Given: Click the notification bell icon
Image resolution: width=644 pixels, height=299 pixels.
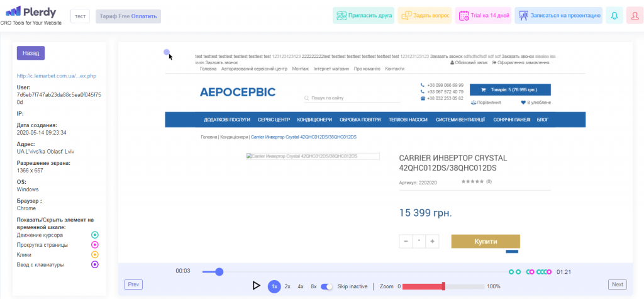Looking at the screenshot, I should coord(614,16).
